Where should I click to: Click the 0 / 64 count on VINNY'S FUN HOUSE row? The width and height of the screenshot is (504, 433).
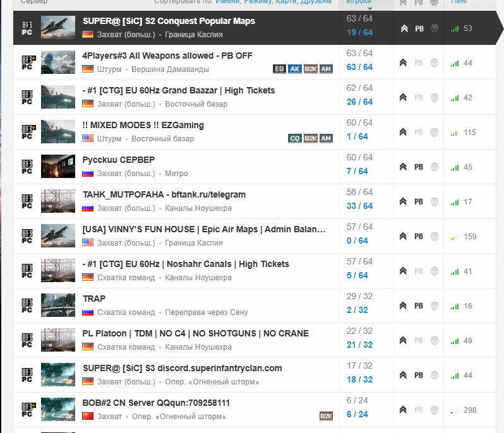click(357, 240)
